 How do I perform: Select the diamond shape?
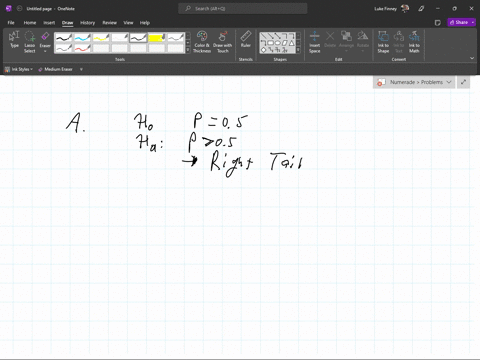click(264, 50)
